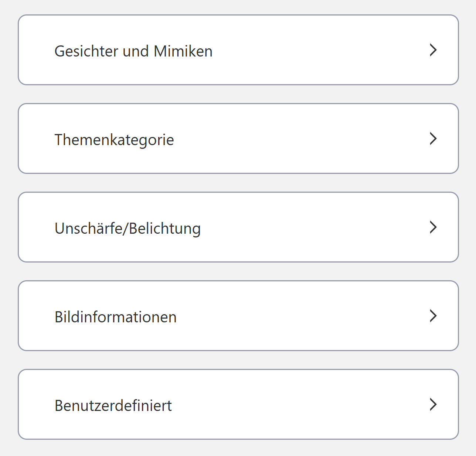Choose the Unschärfe/Belichtung text label

[x=127, y=228]
